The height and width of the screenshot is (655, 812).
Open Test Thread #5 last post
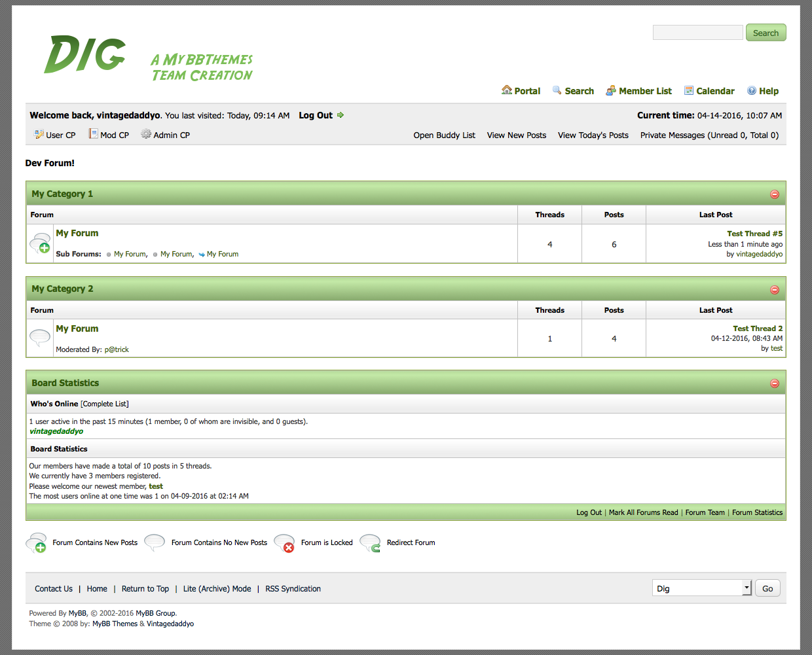click(754, 234)
